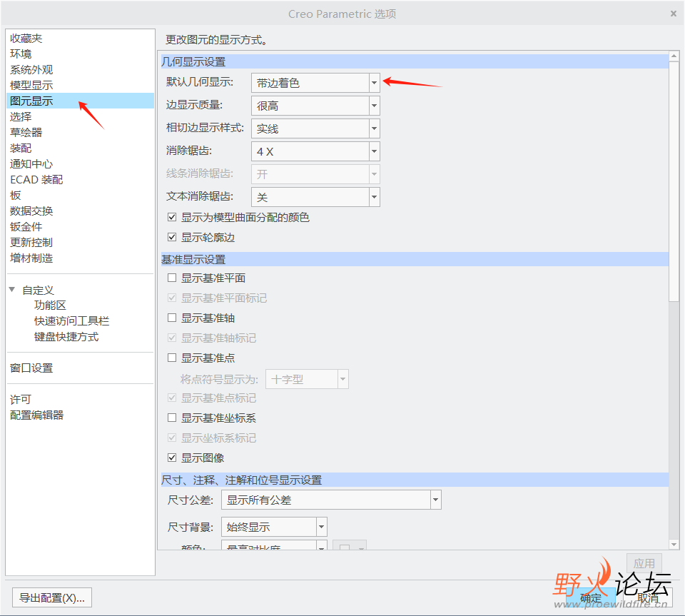
Task: Enable the 显示基准坐标系 checkbox
Action: click(172, 418)
